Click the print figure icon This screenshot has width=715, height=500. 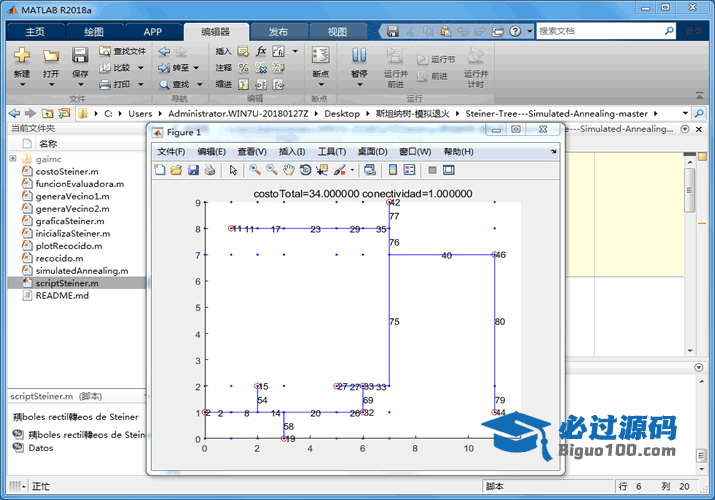click(209, 170)
